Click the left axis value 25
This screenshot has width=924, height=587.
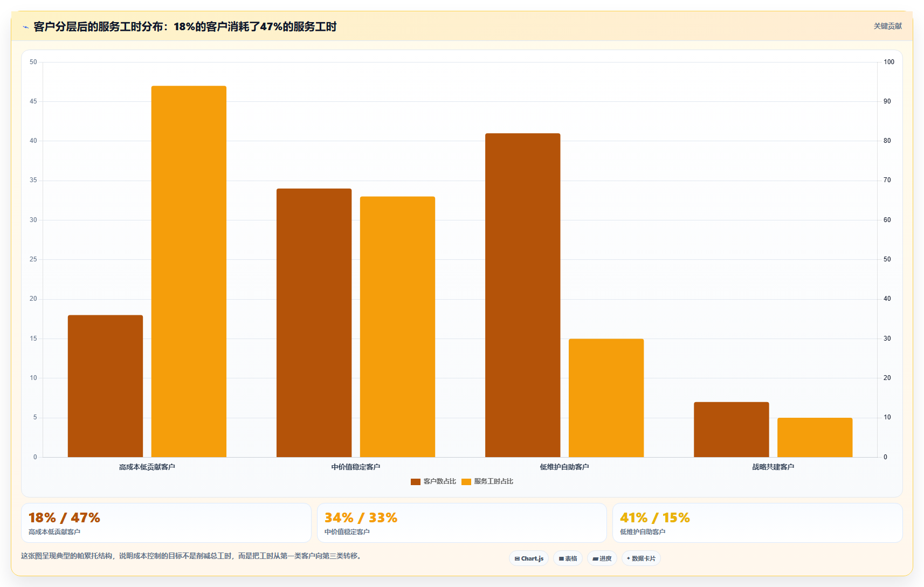[33, 259]
